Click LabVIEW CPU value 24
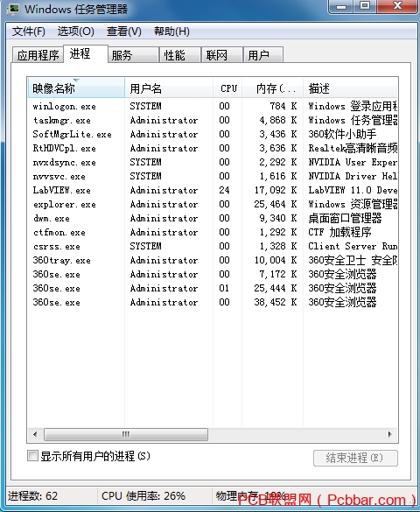The height and width of the screenshot is (512, 420). (x=224, y=190)
